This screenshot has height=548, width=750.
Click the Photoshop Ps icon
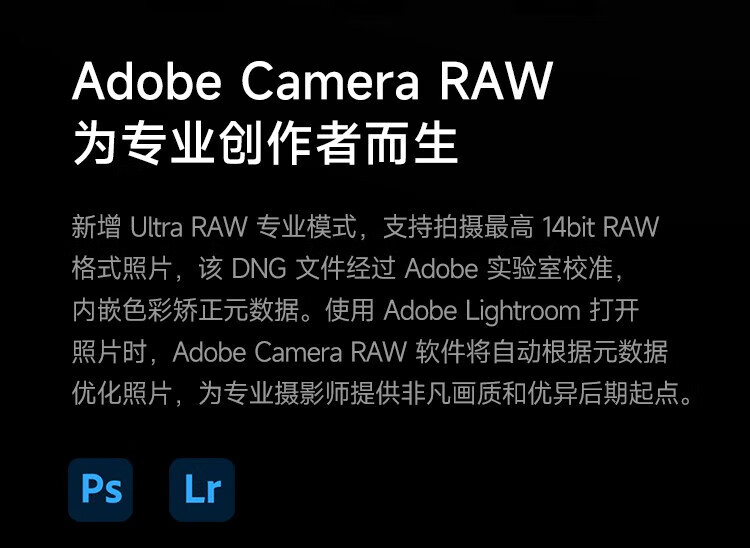click(100, 490)
